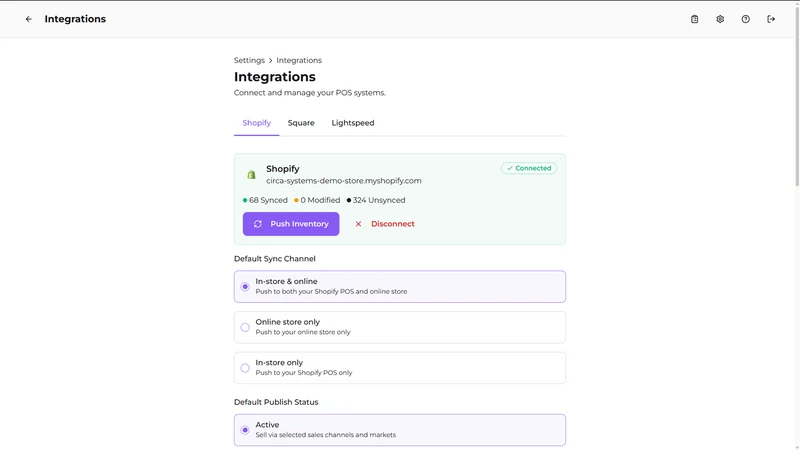Click the Default Sync Channel label

274,259
